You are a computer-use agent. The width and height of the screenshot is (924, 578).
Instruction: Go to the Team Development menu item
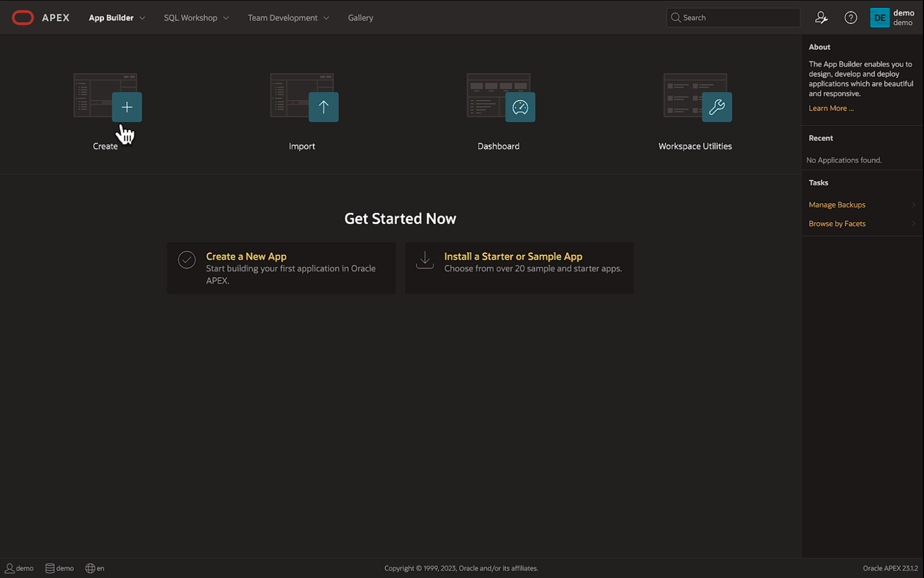pos(282,18)
